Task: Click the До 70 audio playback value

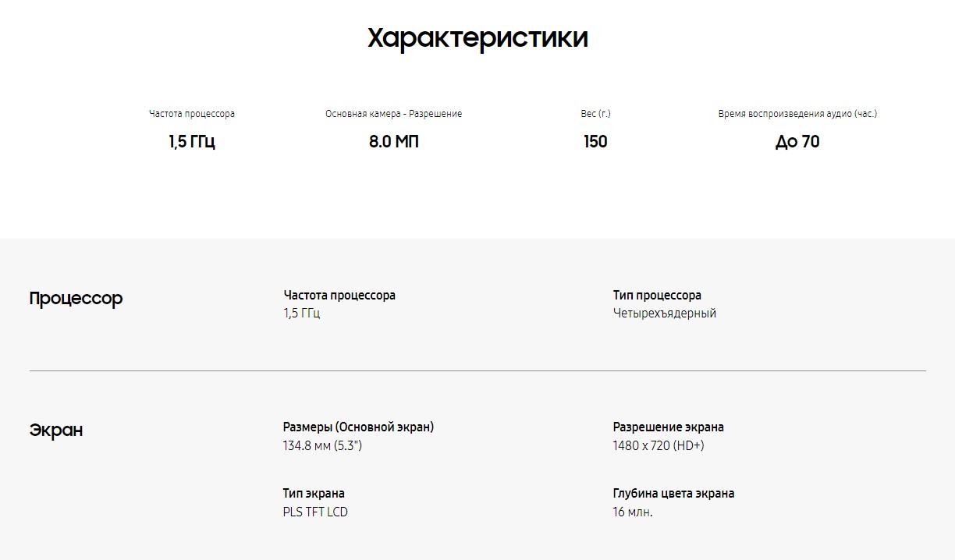Action: click(797, 142)
